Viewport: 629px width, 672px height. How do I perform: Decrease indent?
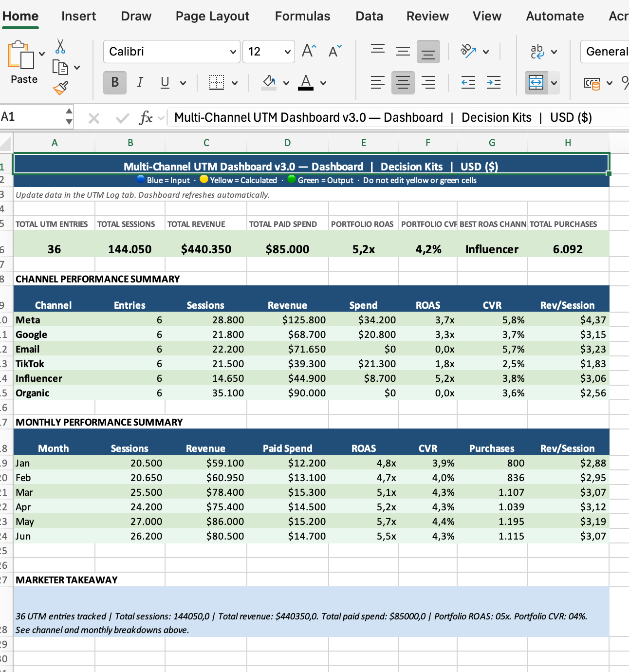468,82
